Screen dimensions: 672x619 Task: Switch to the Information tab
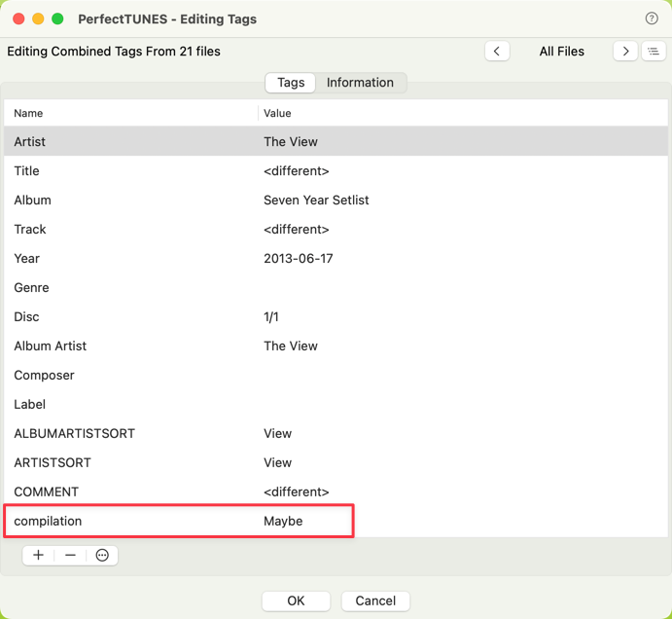[360, 83]
